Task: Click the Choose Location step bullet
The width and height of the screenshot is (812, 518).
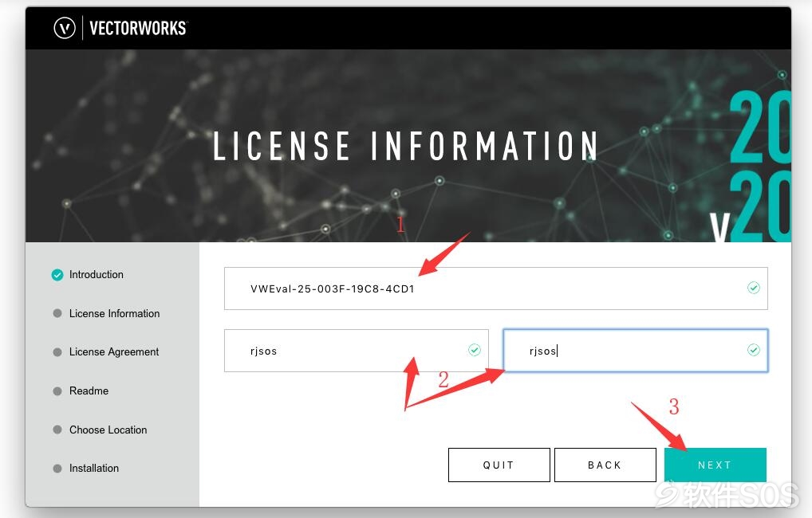Action: click(57, 430)
